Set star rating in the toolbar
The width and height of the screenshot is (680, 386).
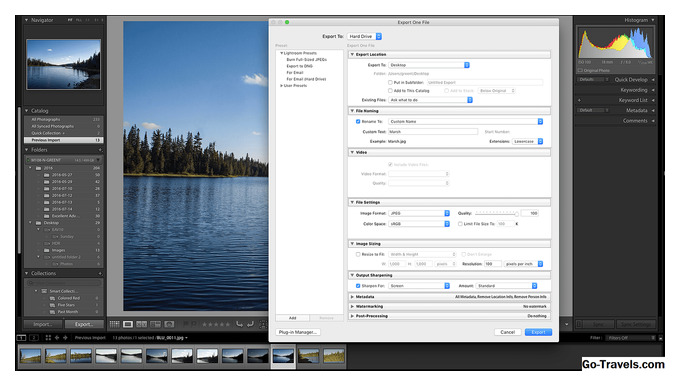tap(216, 324)
